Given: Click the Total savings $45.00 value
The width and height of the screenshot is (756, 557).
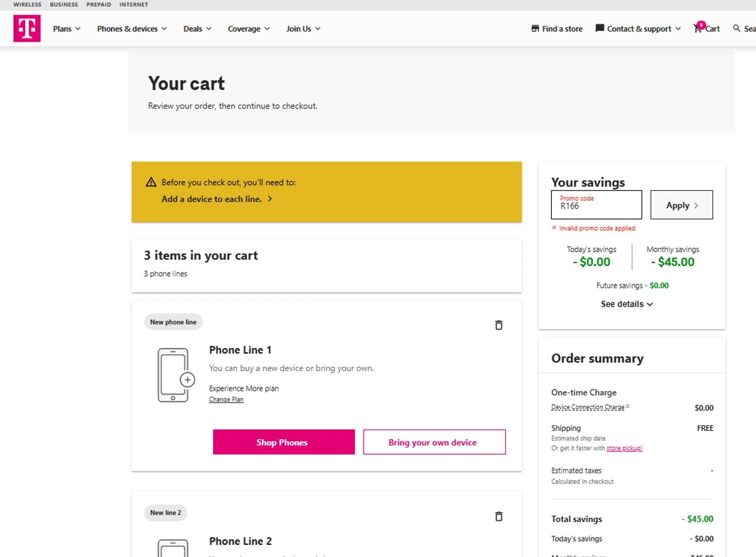Looking at the screenshot, I should [x=698, y=519].
